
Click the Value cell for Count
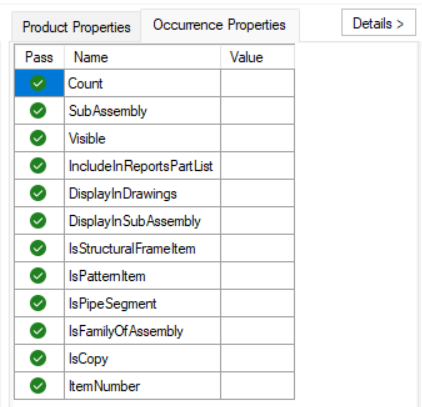coord(257,83)
